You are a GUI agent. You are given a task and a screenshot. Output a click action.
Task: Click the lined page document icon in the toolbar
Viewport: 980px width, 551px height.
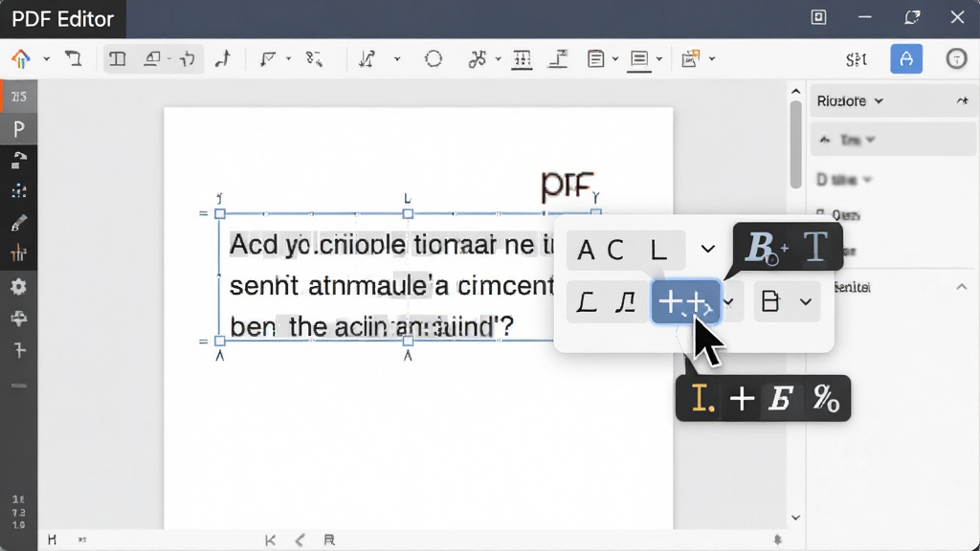(595, 59)
